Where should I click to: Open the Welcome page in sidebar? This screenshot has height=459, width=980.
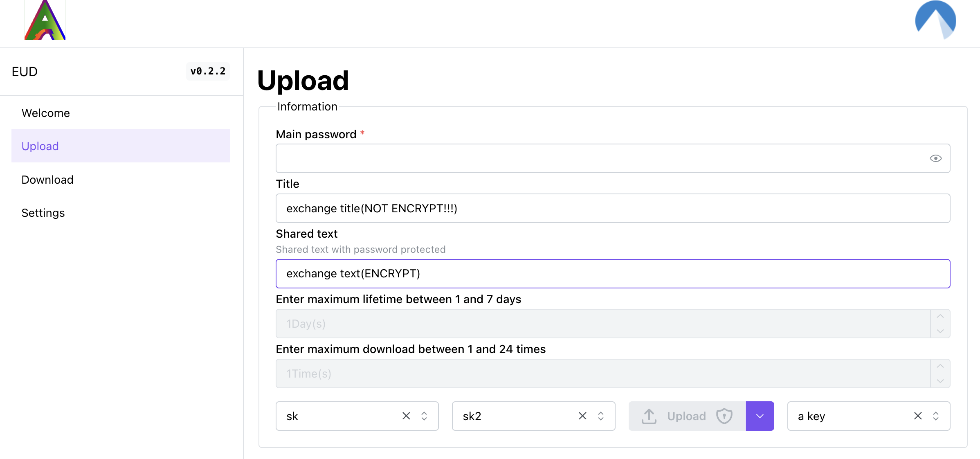(x=46, y=113)
